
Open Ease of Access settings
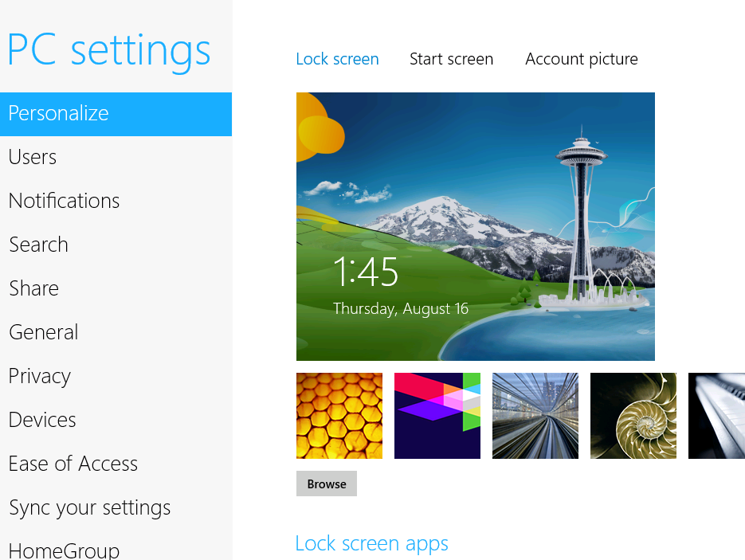73,464
